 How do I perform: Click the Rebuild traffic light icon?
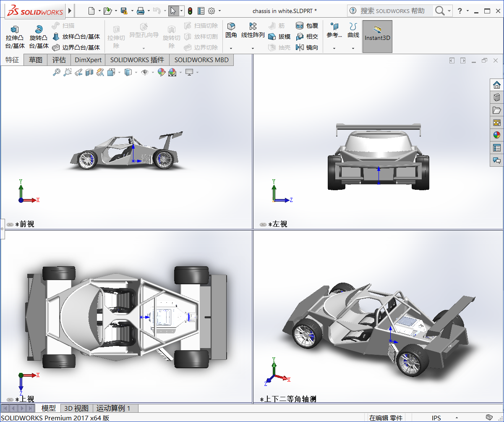coord(190,11)
